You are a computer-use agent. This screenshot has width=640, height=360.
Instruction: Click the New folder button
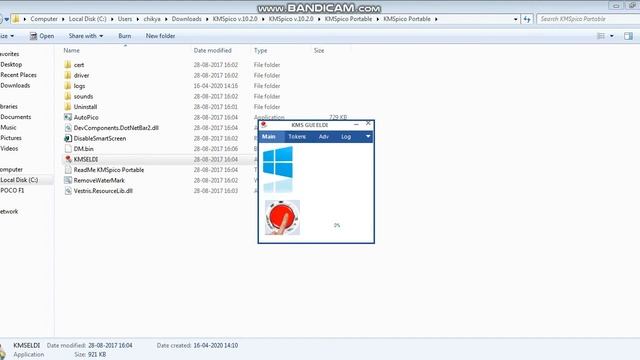(160, 36)
